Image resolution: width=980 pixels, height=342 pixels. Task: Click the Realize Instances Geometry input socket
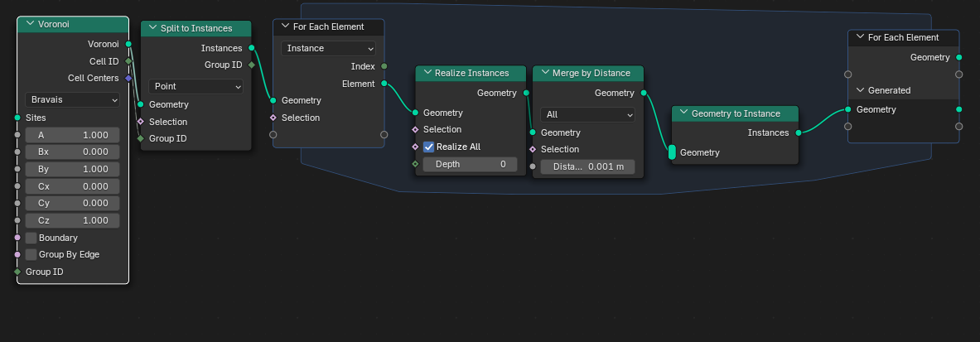click(x=415, y=113)
